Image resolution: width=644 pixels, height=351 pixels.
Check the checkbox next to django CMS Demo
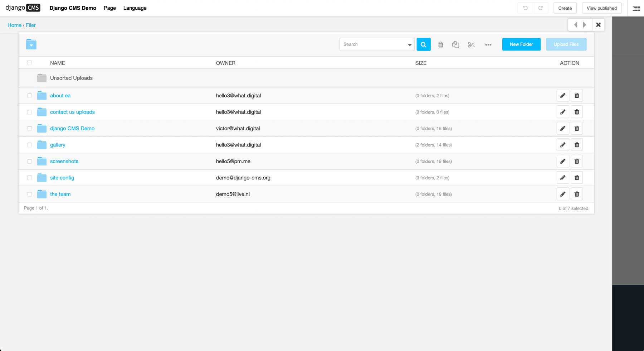point(29,128)
